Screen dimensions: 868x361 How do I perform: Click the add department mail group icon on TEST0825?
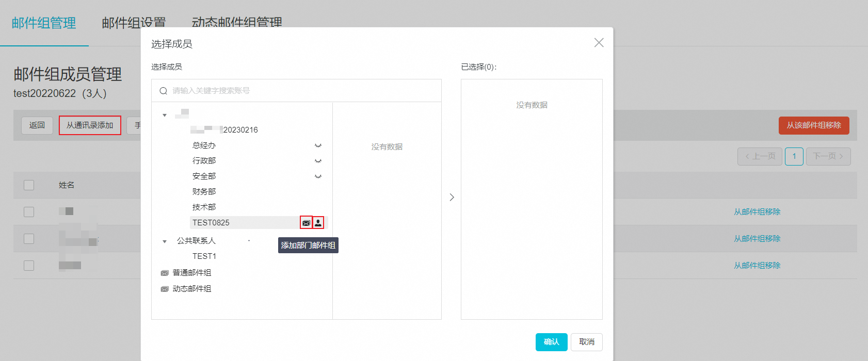pos(306,223)
